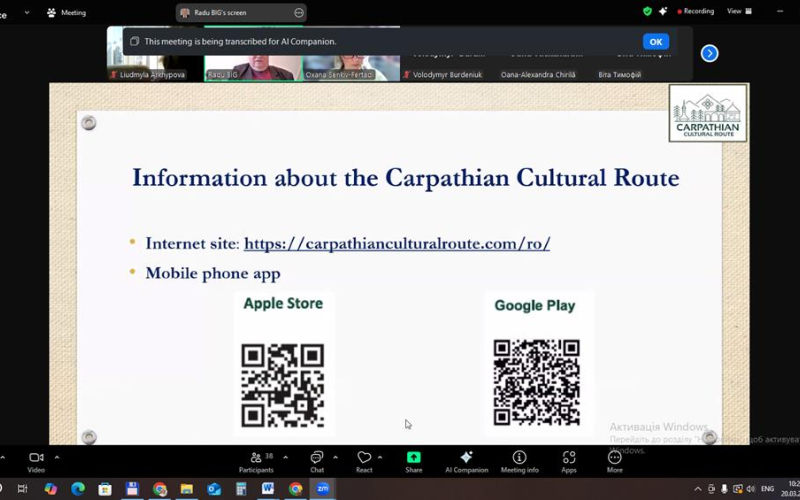The image size is (800, 500).
Task: Switch the ENG input language
Action: click(x=767, y=489)
